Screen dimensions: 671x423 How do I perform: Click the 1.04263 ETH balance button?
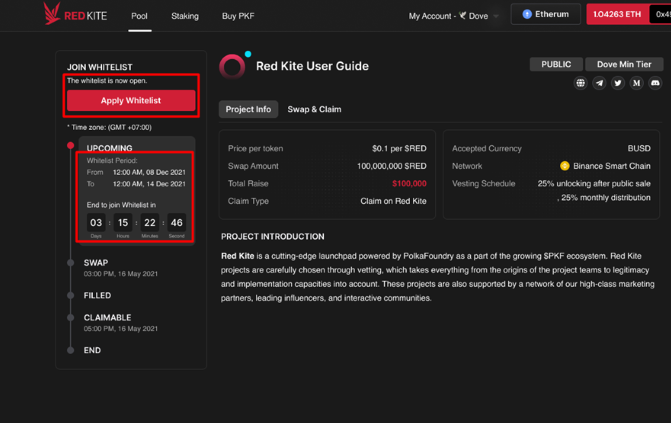617,14
